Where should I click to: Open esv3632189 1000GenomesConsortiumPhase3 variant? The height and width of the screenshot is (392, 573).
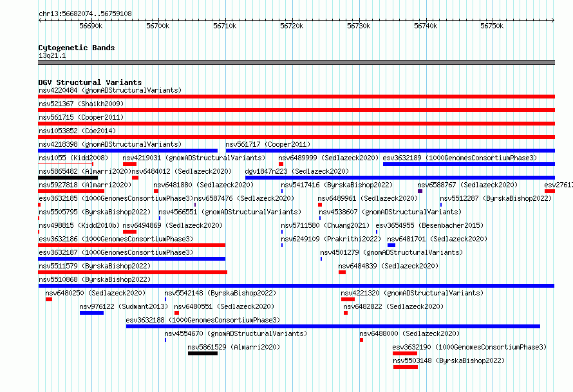pos(460,158)
